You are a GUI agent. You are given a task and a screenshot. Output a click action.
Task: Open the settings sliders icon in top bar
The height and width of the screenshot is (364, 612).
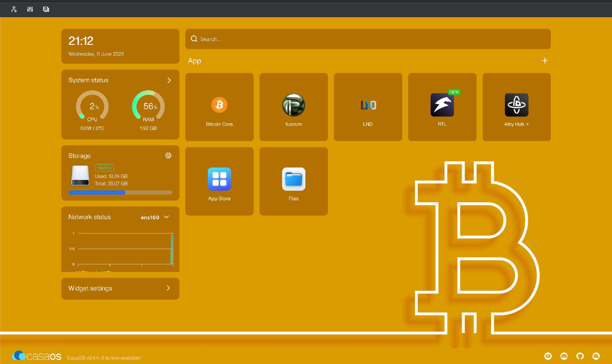tap(30, 9)
